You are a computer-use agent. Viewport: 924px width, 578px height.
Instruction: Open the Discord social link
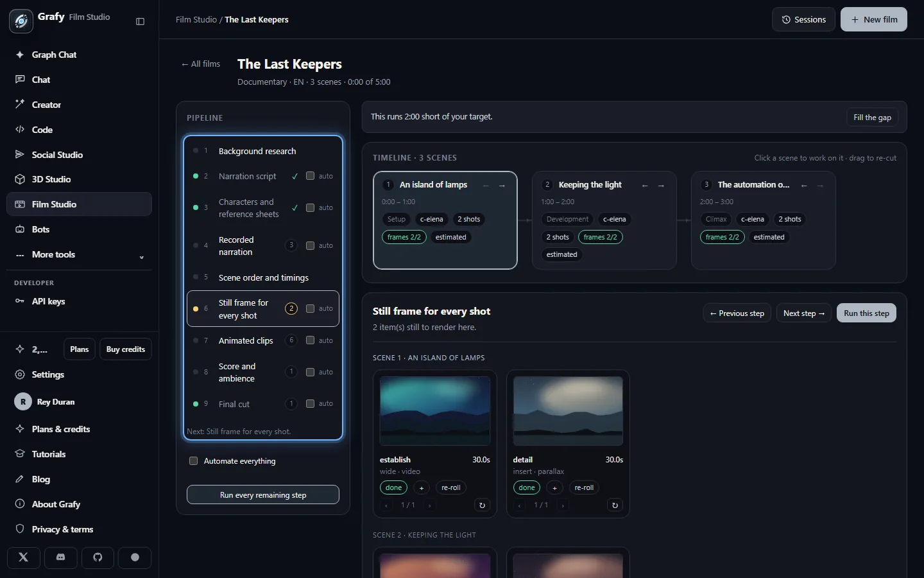click(61, 557)
